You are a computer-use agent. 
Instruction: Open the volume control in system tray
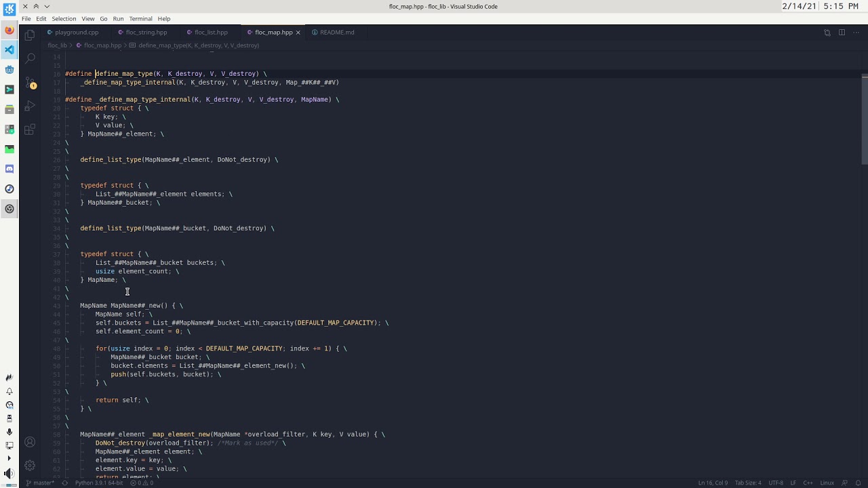pyautogui.click(x=9, y=473)
